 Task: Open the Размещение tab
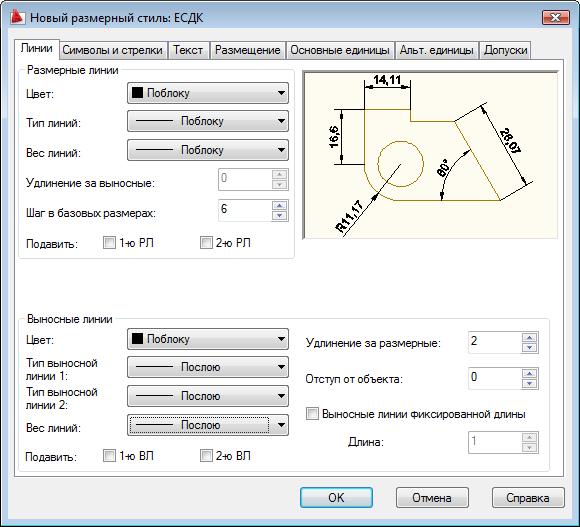pos(247,50)
